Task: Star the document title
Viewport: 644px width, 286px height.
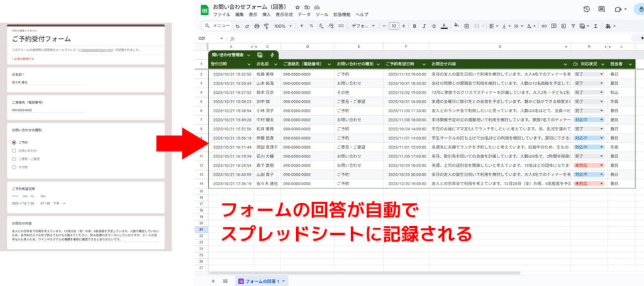Action: point(297,8)
